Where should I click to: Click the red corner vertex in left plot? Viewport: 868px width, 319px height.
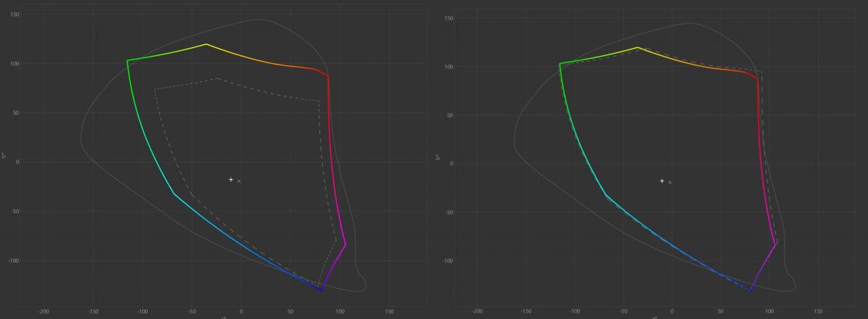pyautogui.click(x=328, y=75)
